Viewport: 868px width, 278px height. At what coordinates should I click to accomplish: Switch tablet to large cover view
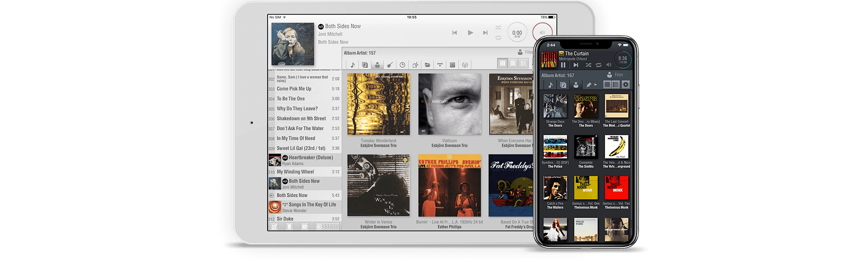tap(513, 63)
